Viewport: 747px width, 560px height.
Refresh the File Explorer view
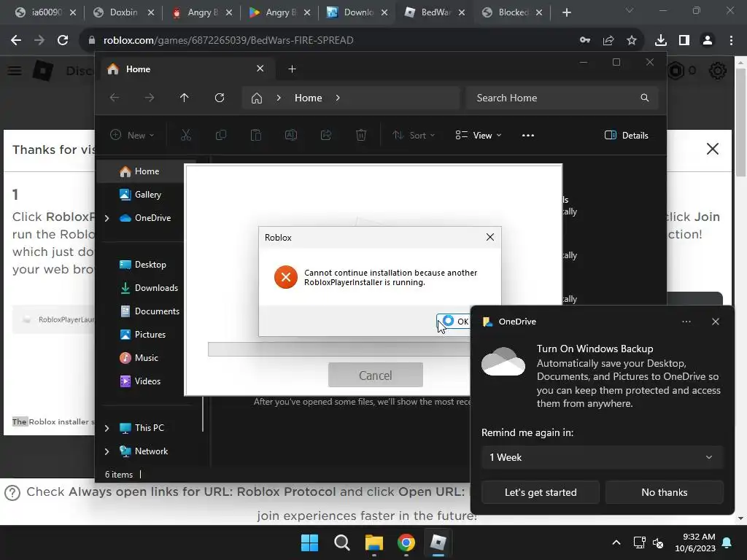tap(219, 98)
